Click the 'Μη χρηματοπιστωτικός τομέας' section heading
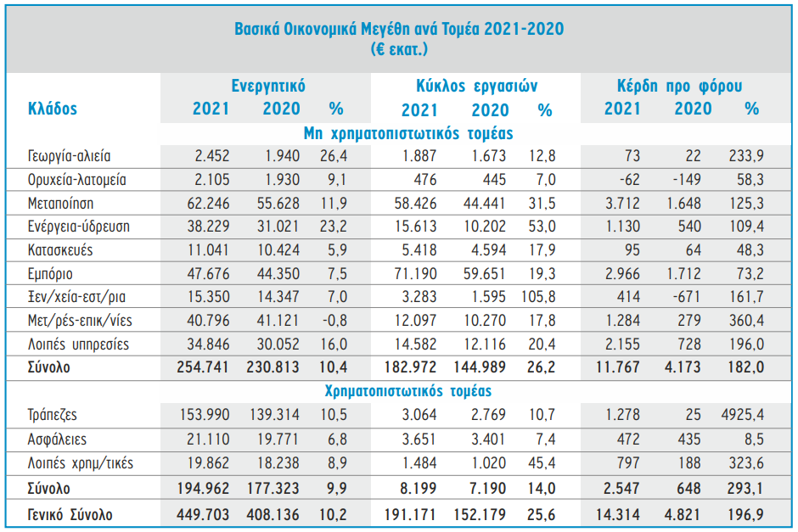 point(408,133)
